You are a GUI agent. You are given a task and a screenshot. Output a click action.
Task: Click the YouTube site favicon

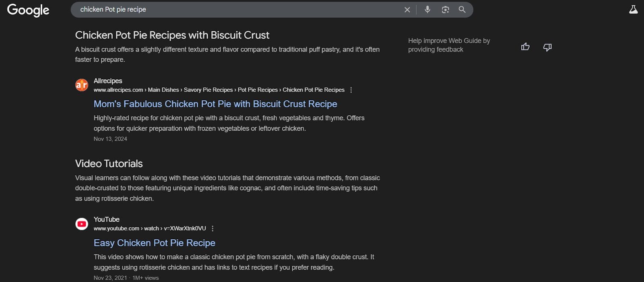82,224
